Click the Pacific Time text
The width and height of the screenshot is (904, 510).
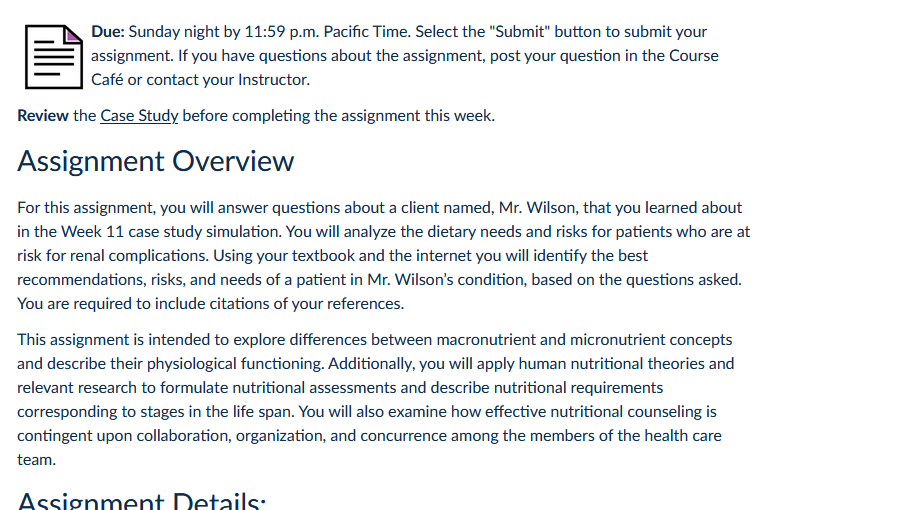coord(367,32)
